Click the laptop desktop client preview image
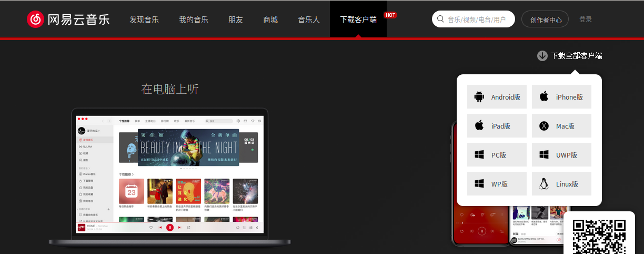 (169, 177)
